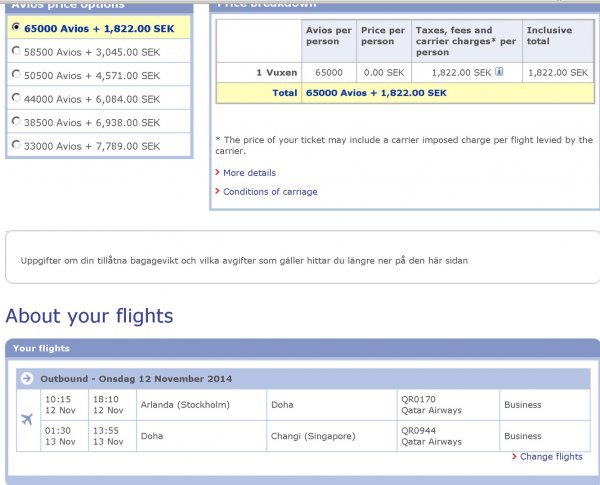Click the red chevron before More details
The image size is (600, 485).
point(216,173)
